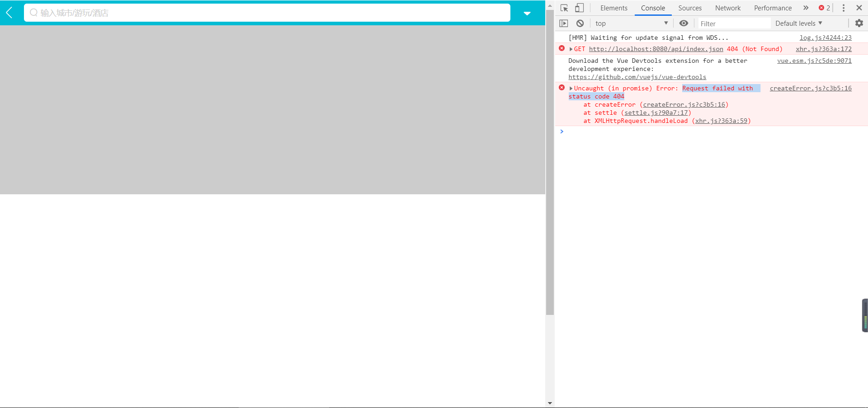Viewport: 868px width, 408px height.
Task: Click the 'at XMLHttpRequest.handleLoad' stack text
Action: tap(636, 121)
